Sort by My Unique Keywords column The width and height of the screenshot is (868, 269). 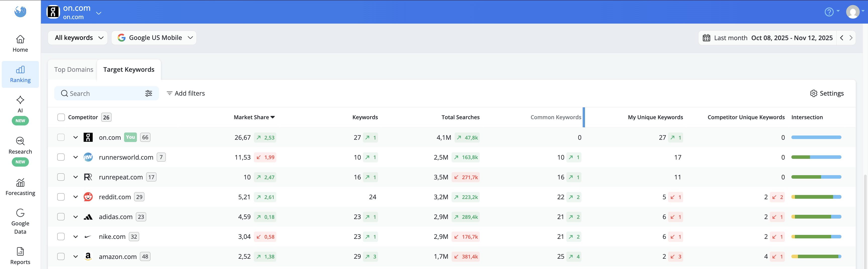click(x=655, y=117)
